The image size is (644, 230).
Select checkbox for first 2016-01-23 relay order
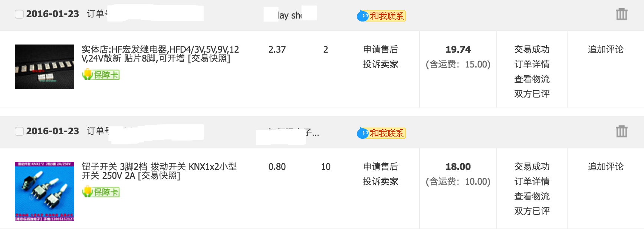coord(19,14)
